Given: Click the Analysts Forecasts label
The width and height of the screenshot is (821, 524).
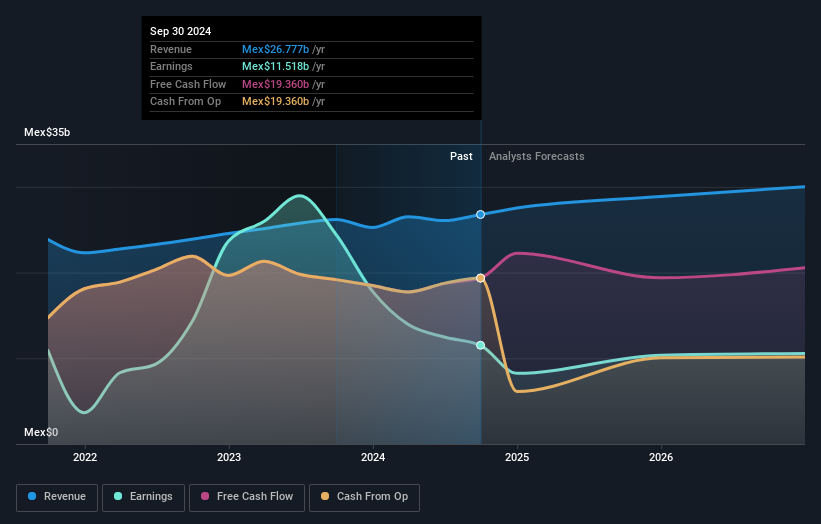Looking at the screenshot, I should [537, 157].
